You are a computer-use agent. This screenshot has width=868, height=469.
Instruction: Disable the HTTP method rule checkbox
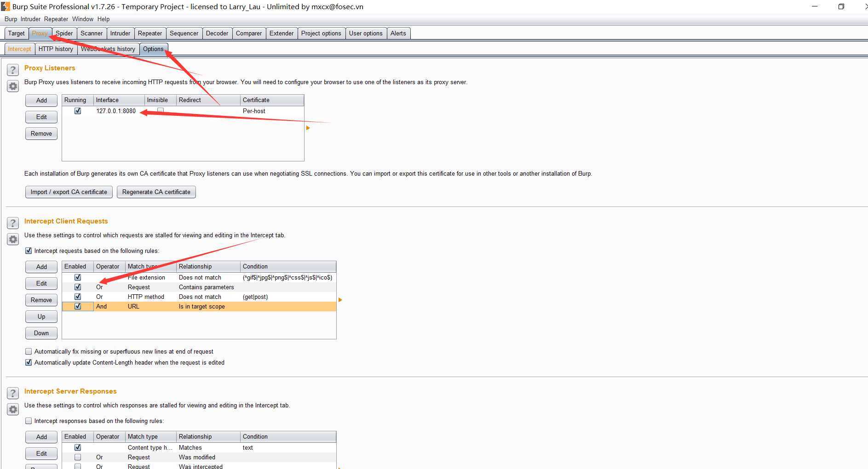pos(78,297)
